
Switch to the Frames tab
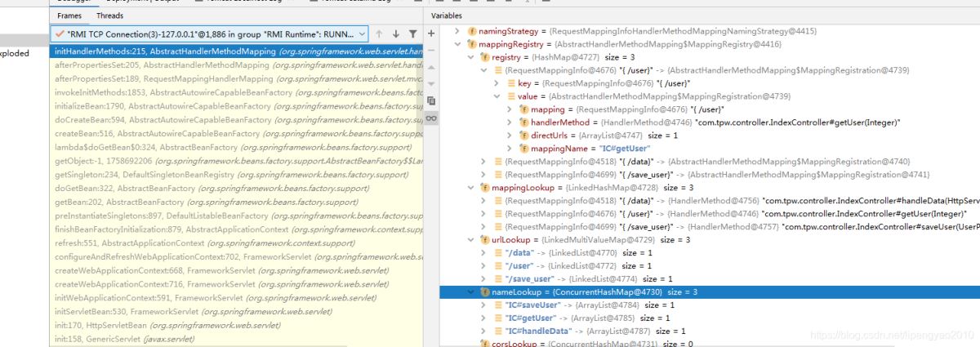pyautogui.click(x=69, y=16)
